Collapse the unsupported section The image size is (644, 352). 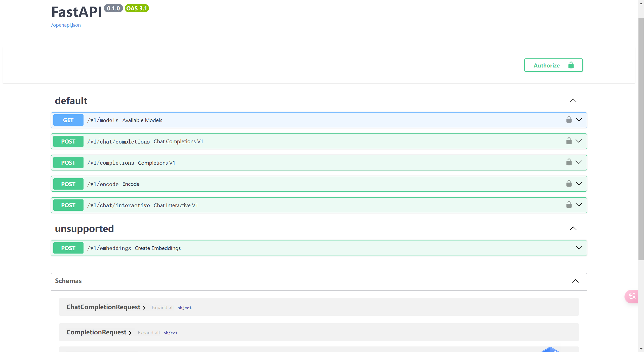coord(573,228)
